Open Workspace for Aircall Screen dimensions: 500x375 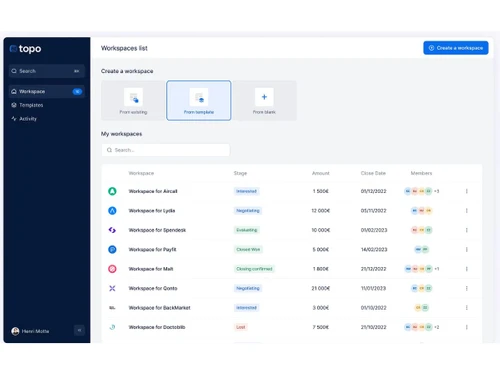pos(153,191)
